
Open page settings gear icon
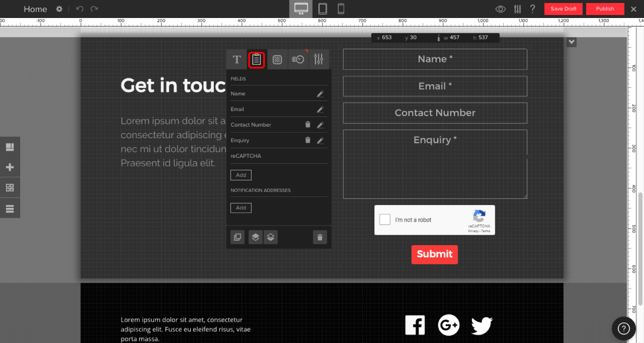pos(59,9)
